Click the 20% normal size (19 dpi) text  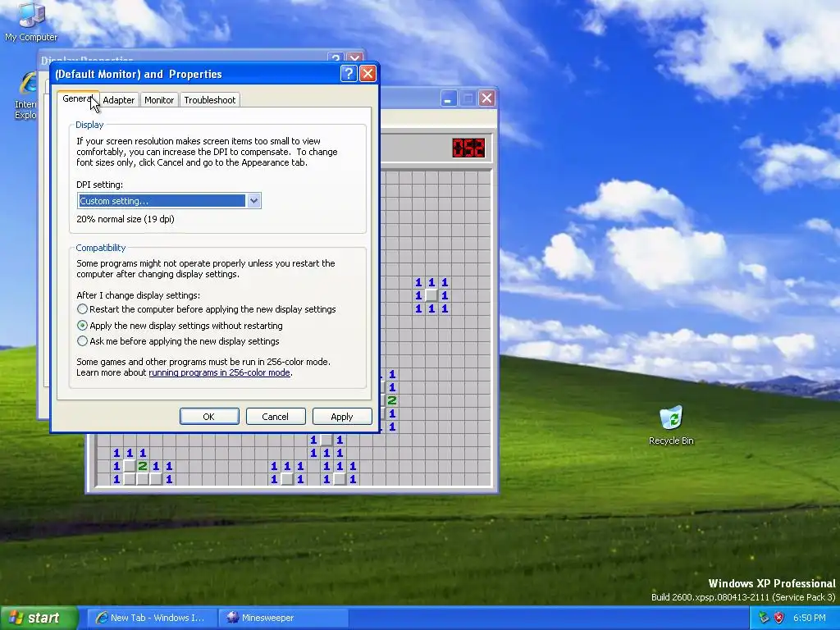pos(126,218)
